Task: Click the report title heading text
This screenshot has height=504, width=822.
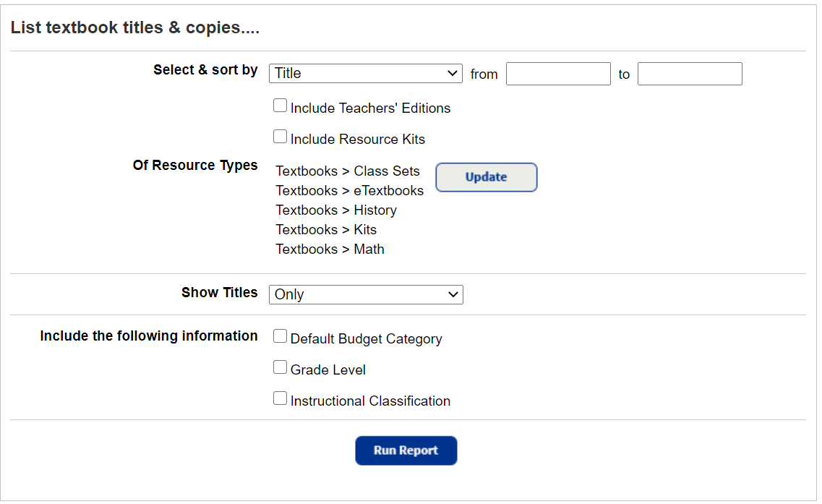Action: [x=134, y=27]
